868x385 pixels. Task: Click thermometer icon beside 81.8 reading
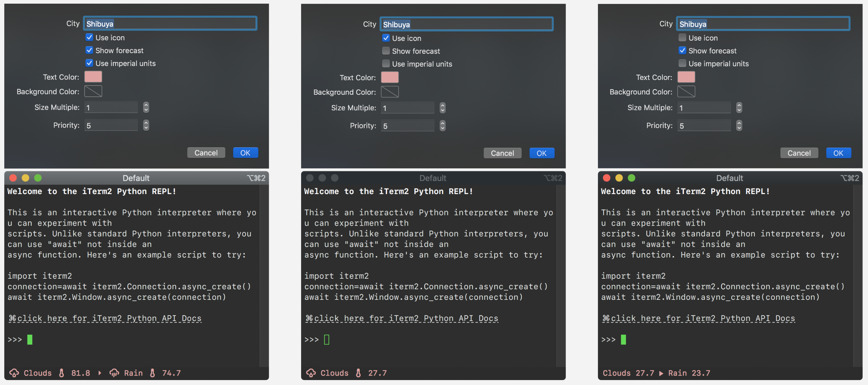click(62, 373)
